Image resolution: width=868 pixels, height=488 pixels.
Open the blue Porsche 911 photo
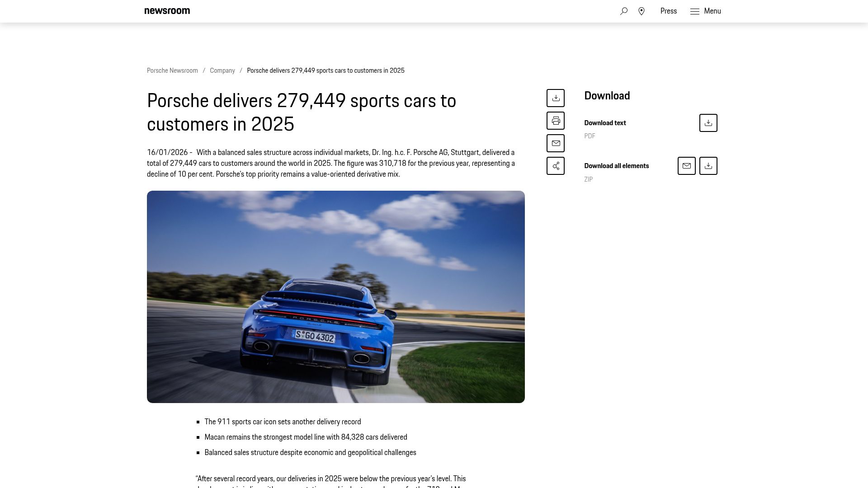[x=336, y=297]
